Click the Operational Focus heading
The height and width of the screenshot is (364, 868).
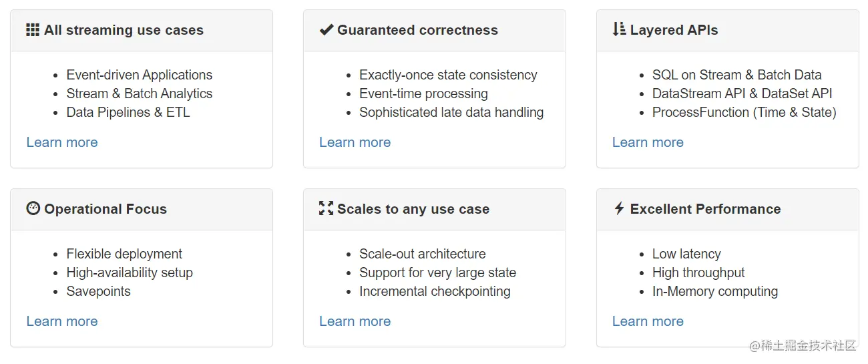coord(105,209)
